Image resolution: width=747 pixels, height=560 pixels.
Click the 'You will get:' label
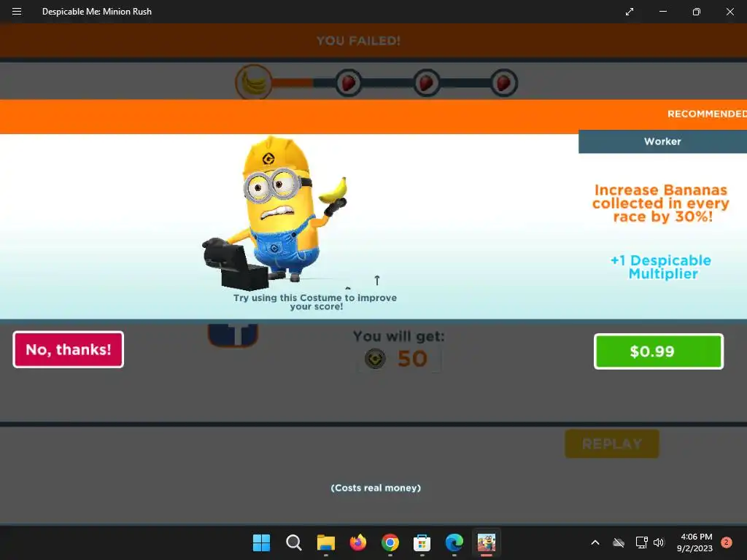[399, 336]
